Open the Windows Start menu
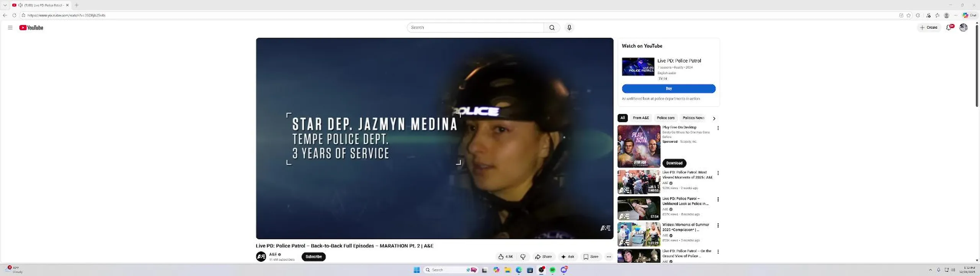 tap(416, 270)
